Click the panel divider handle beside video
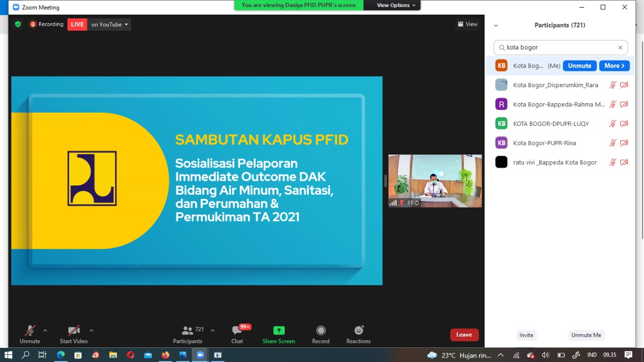This screenshot has width=644, height=362. pyautogui.click(x=385, y=181)
